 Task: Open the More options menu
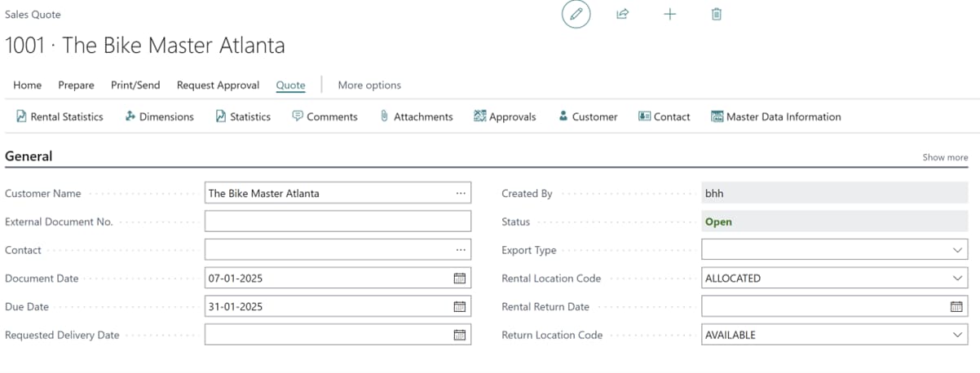(x=369, y=85)
